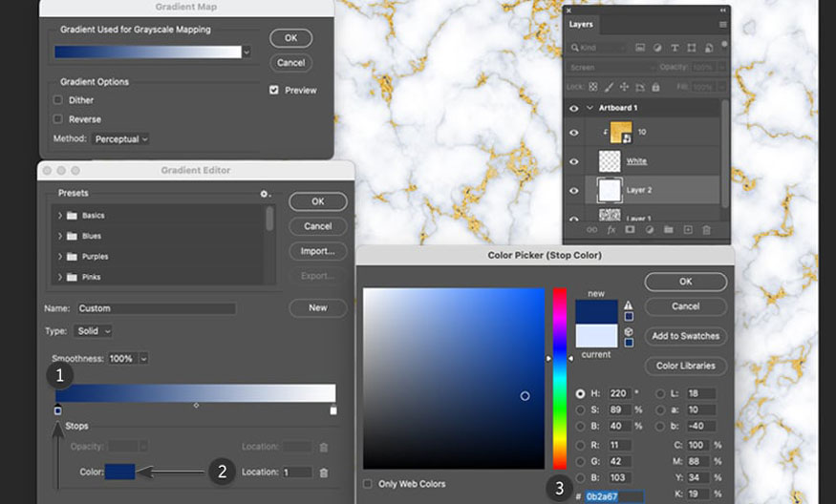Click the not web-safe cube icon

[629, 331]
